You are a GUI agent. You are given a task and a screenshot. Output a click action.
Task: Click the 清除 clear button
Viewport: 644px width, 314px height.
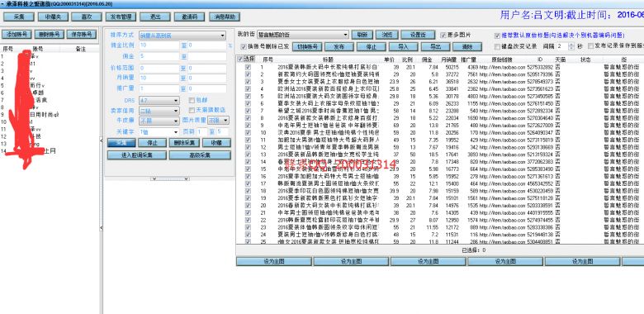tap(467, 46)
